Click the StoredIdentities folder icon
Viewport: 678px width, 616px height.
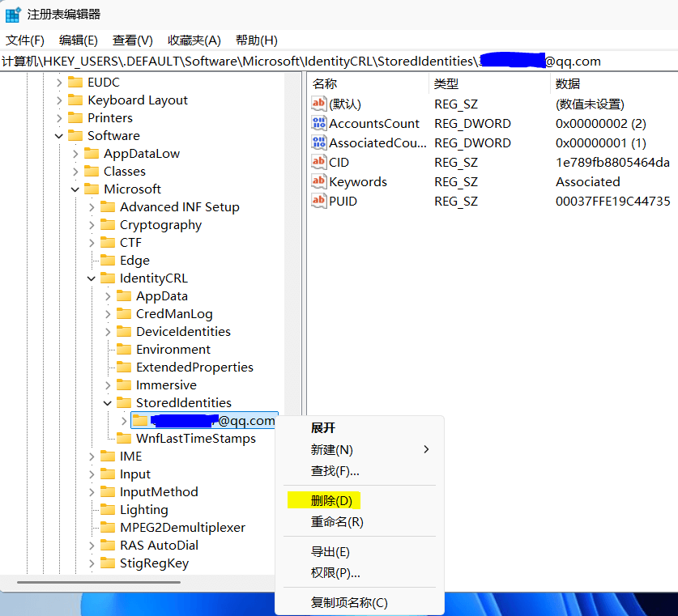[124, 403]
